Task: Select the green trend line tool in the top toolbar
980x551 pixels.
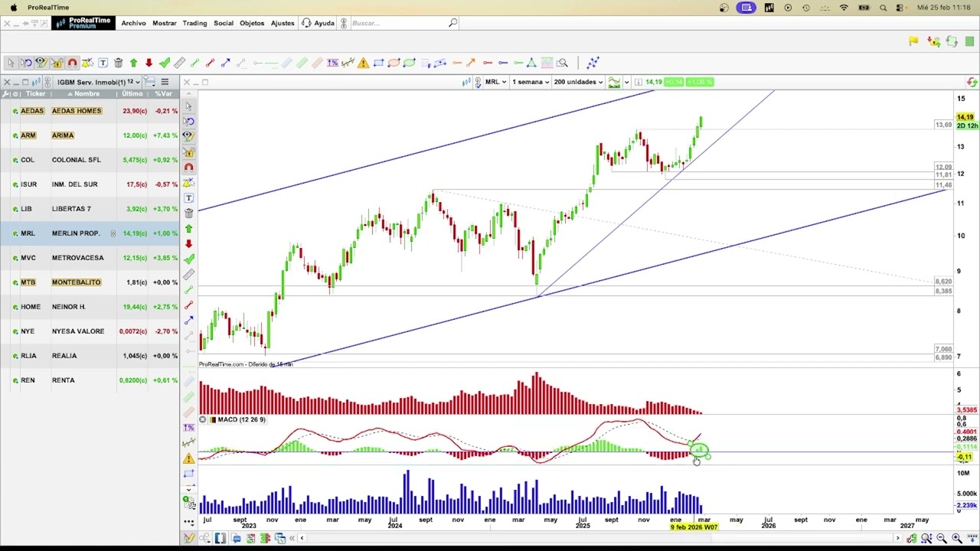Action: [194, 63]
